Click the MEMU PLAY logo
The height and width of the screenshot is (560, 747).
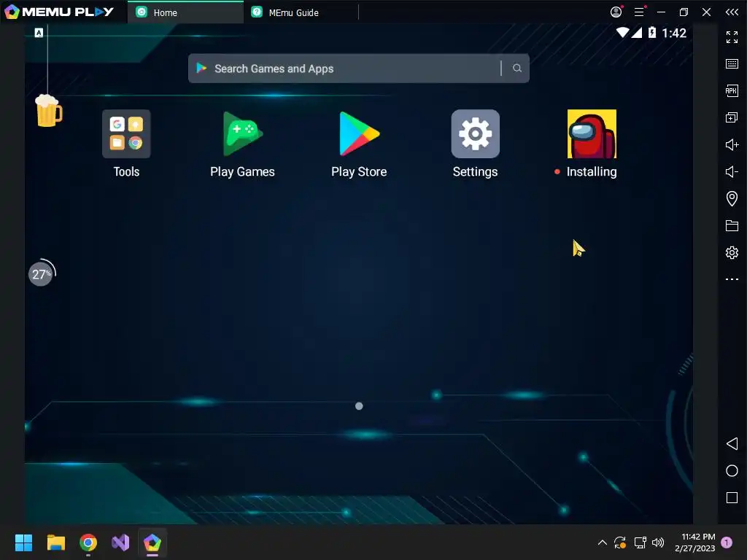tap(59, 12)
